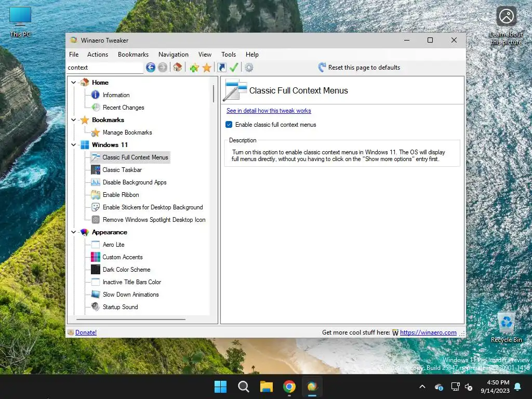532x399 pixels.
Task: Click Reset this page to defaults
Action: (360, 68)
